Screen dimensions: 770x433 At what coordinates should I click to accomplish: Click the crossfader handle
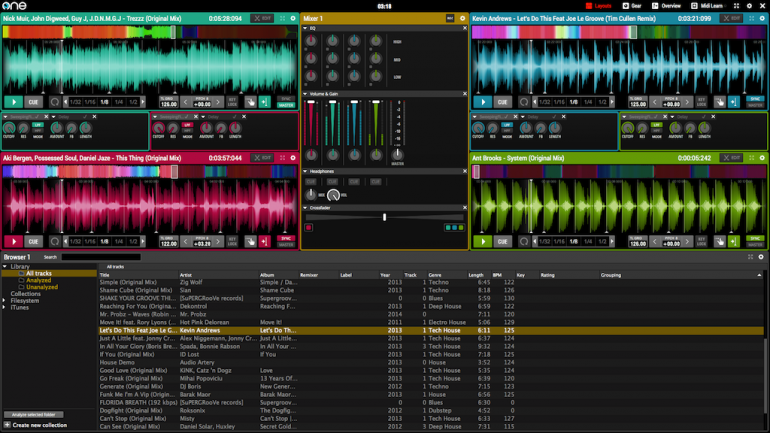click(385, 217)
